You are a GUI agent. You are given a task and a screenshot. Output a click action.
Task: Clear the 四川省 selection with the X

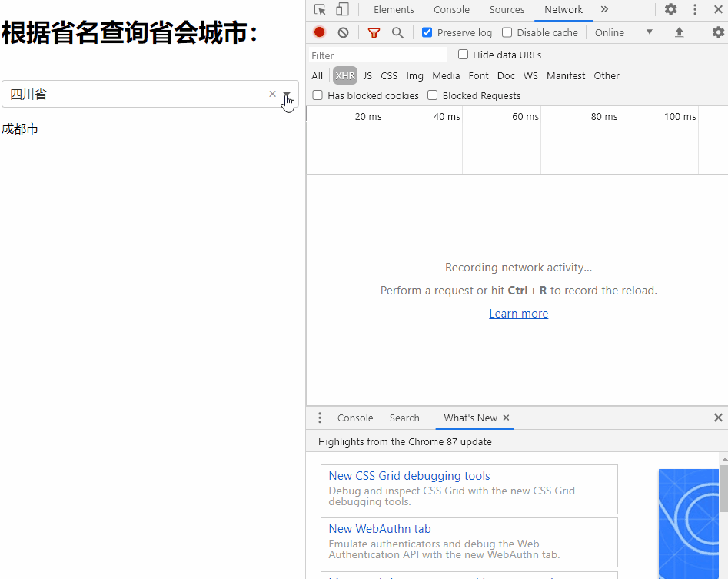[x=273, y=94]
